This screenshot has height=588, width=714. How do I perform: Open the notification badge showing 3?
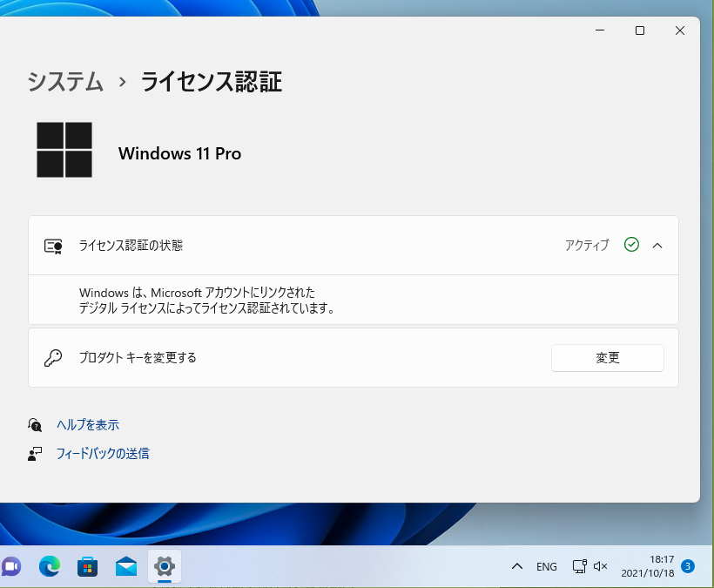pyautogui.click(x=688, y=566)
